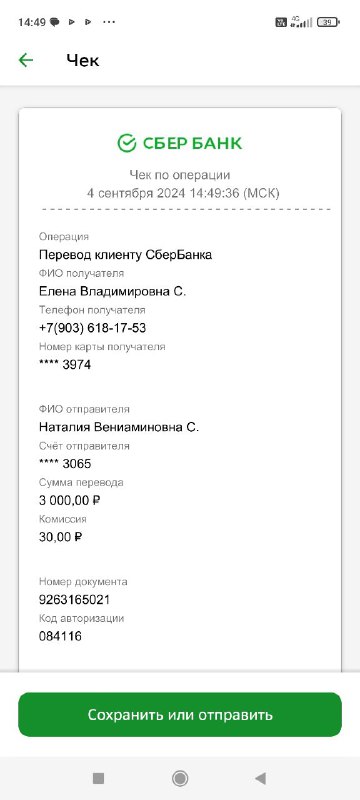Tap recipient phone +7(903) 618-17-53

pos(92,328)
